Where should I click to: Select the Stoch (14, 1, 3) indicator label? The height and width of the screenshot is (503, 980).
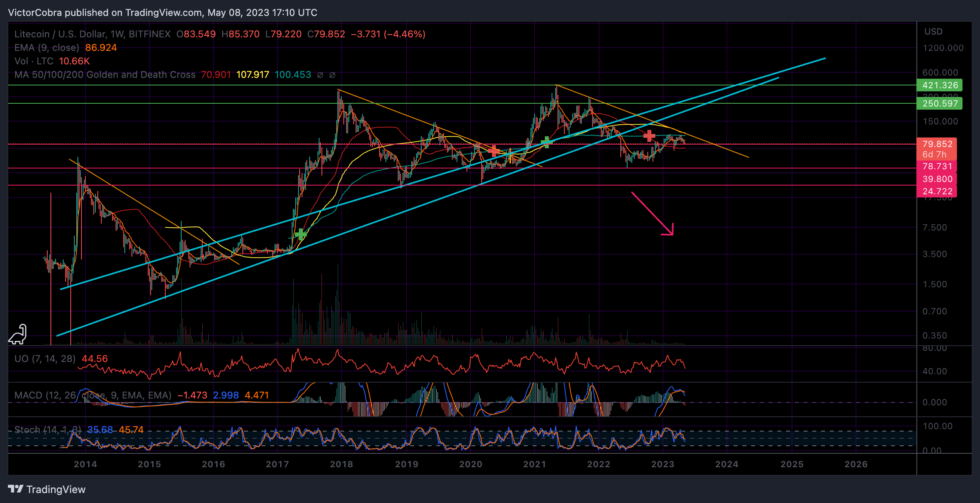[x=48, y=430]
